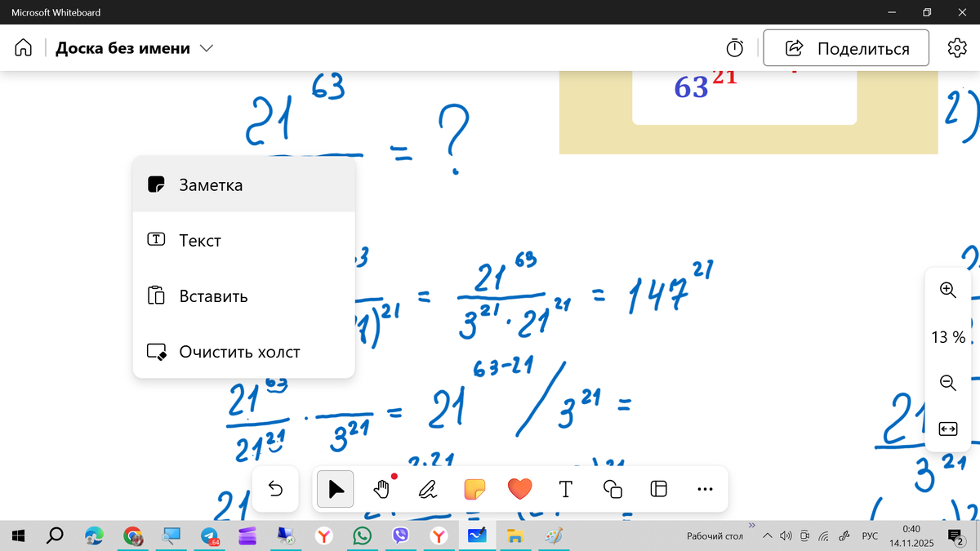Zoom in on the canvas
Screen dimensions: 980x551
pos(947,290)
